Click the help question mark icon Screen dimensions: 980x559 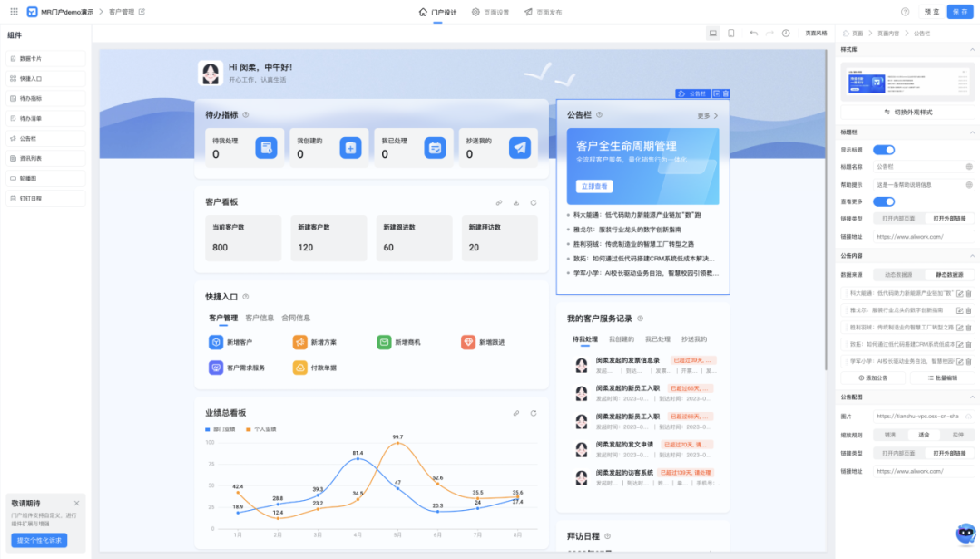click(x=905, y=12)
